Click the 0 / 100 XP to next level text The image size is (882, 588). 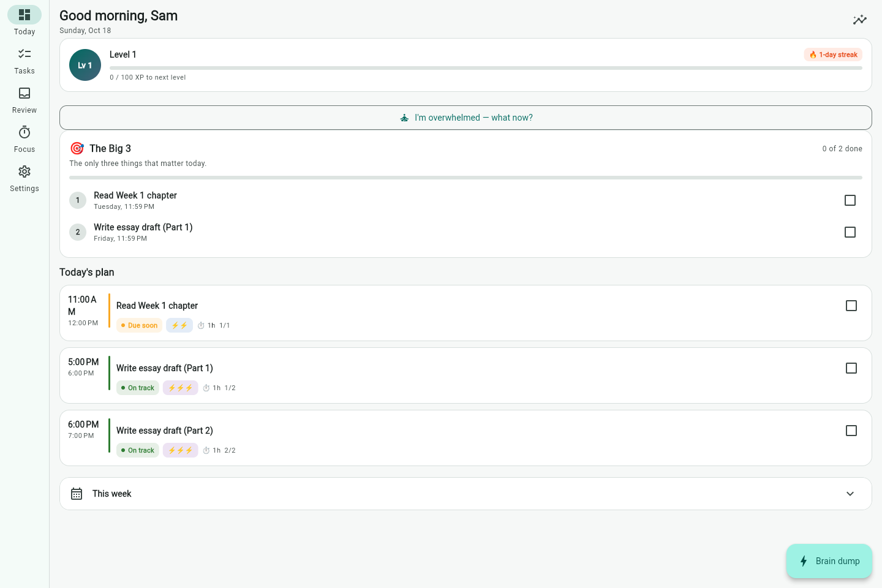pyautogui.click(x=148, y=77)
